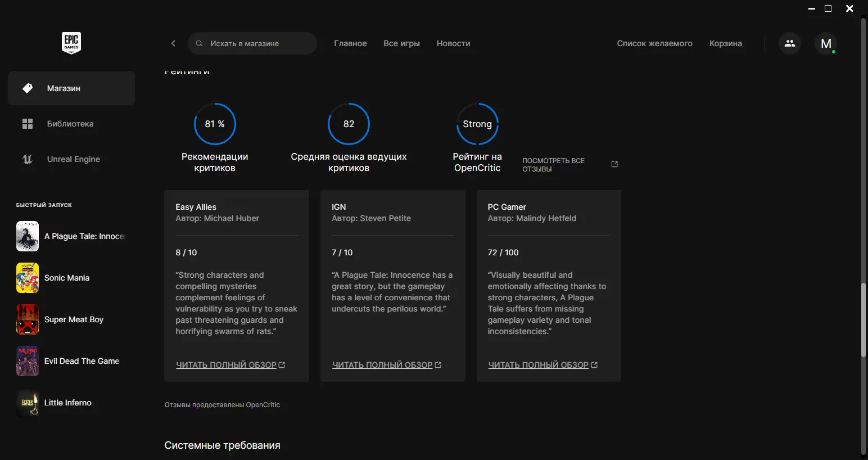Click Средняя оценка ведущих критиков label
Image resolution: width=868 pixels, height=460 pixels.
(x=349, y=162)
